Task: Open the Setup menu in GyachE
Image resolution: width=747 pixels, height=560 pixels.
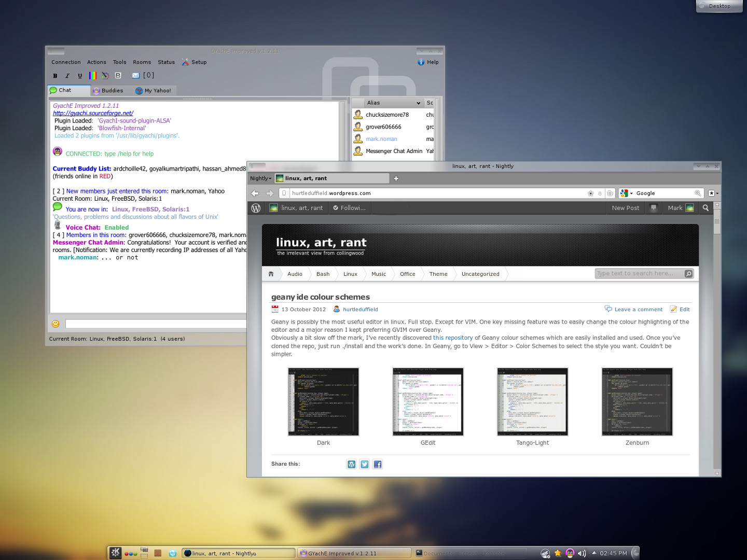Action: click(194, 62)
